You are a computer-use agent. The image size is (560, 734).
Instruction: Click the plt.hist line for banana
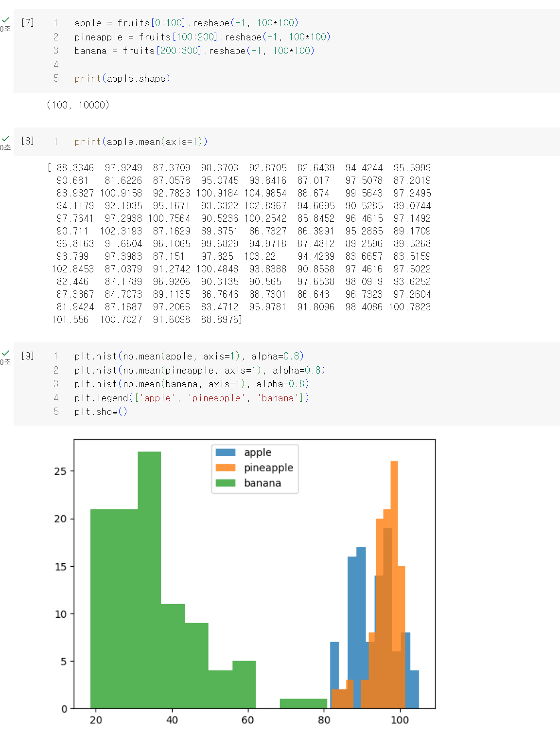(192, 384)
